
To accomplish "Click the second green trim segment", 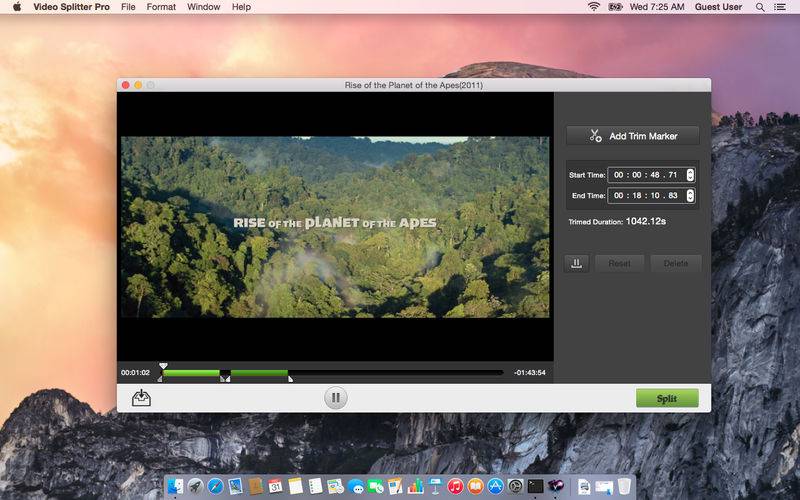I will [260, 373].
